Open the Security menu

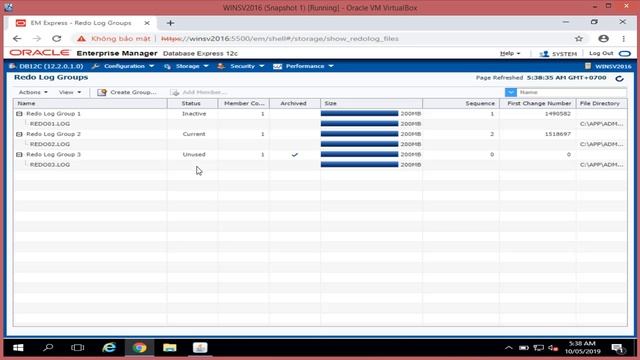coord(241,66)
